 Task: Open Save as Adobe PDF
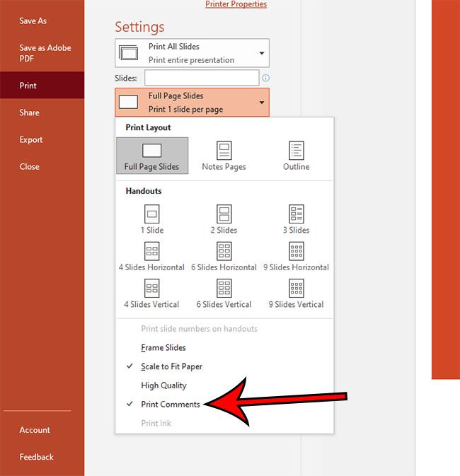[x=42, y=54]
